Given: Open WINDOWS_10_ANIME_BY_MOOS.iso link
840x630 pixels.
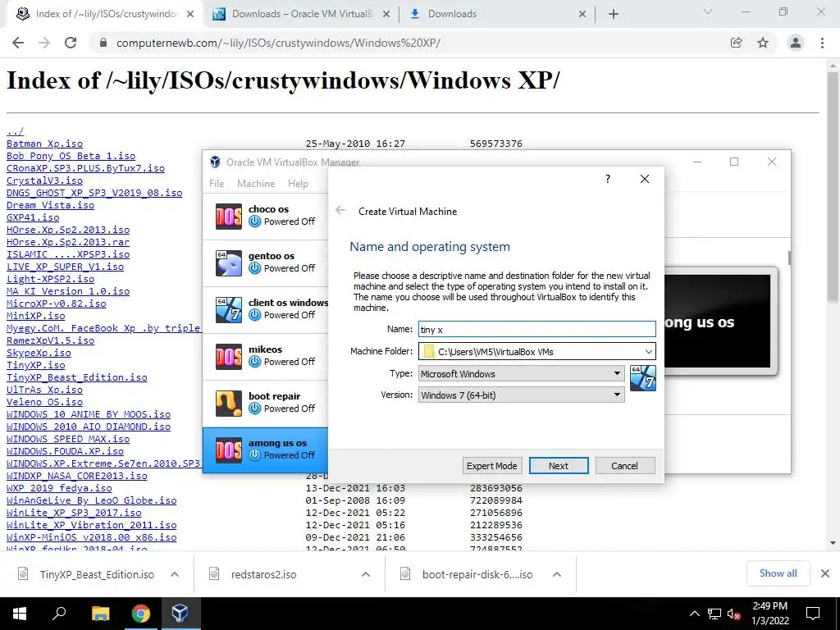Looking at the screenshot, I should click(89, 414).
